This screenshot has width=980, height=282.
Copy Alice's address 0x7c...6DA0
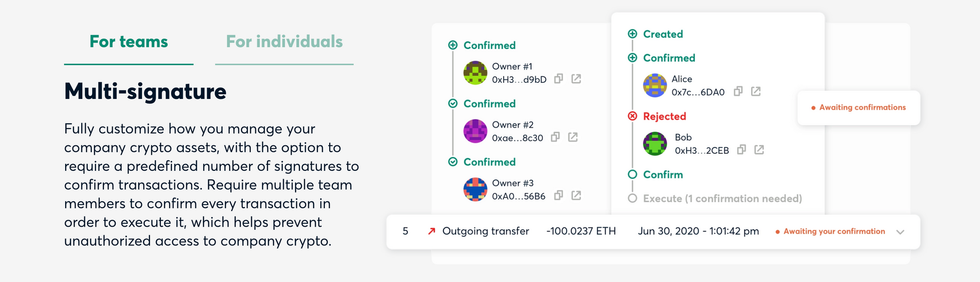click(738, 92)
